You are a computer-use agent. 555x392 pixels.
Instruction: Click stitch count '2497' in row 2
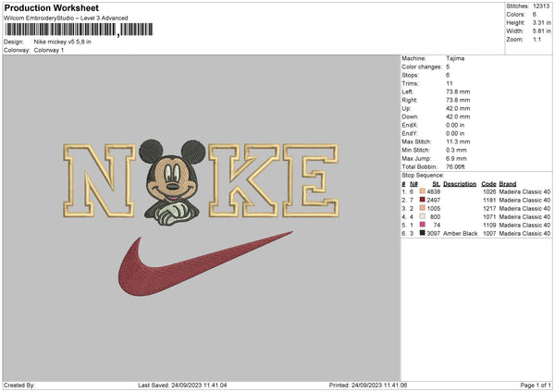pos(434,201)
